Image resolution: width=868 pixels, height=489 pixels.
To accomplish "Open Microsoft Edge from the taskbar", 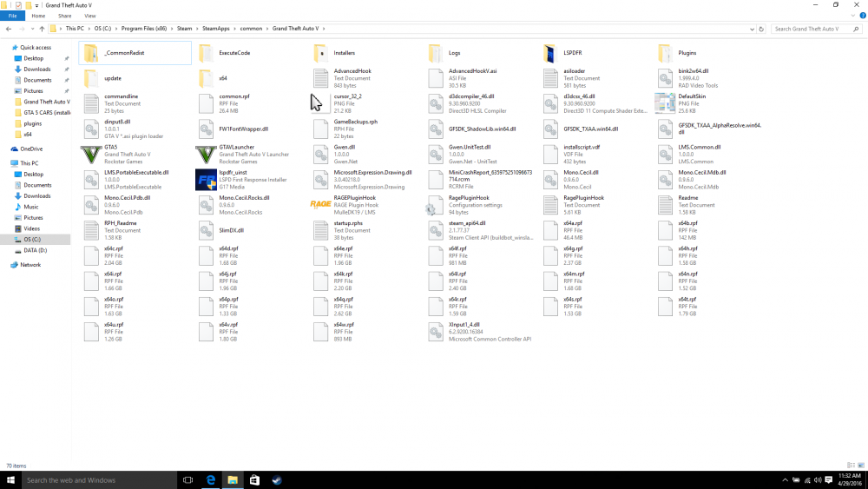I will 210,480.
